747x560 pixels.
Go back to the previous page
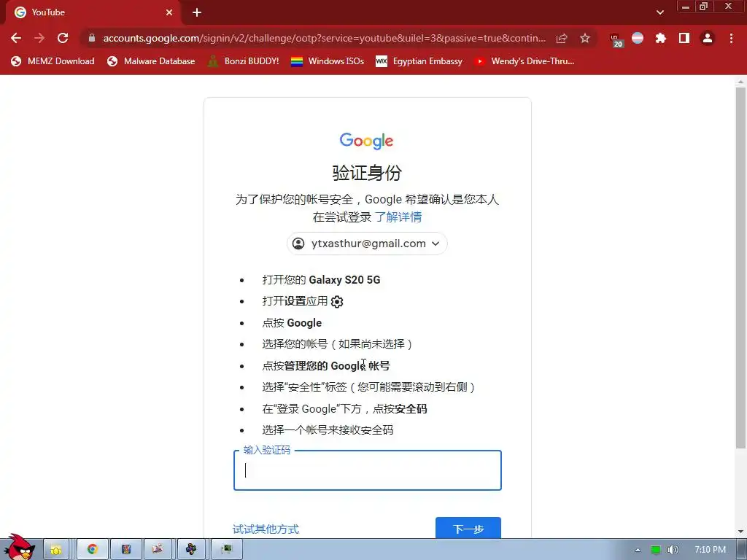(16, 38)
